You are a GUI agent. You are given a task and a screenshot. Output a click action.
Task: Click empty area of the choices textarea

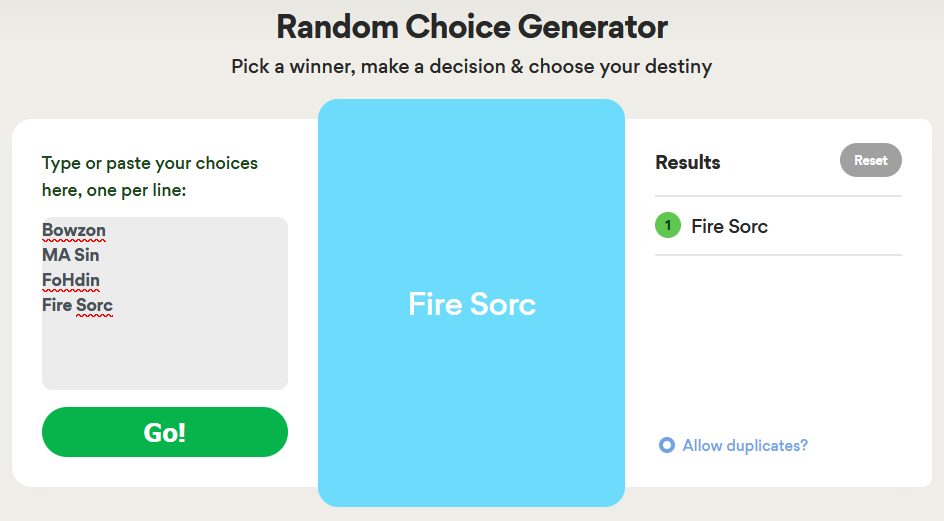click(x=164, y=355)
